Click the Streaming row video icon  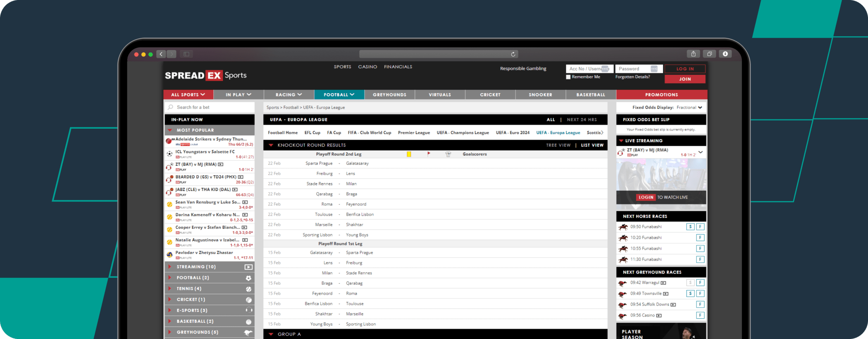[x=248, y=267]
